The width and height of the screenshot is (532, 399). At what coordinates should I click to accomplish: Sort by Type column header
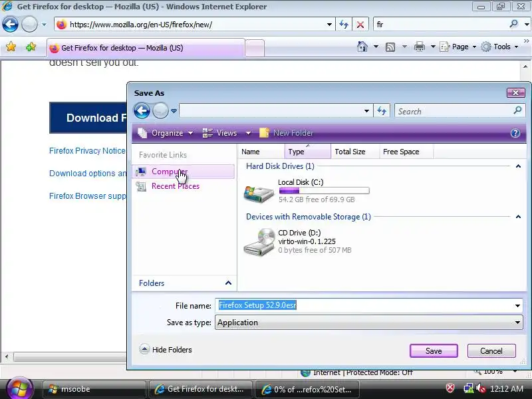[x=307, y=152]
